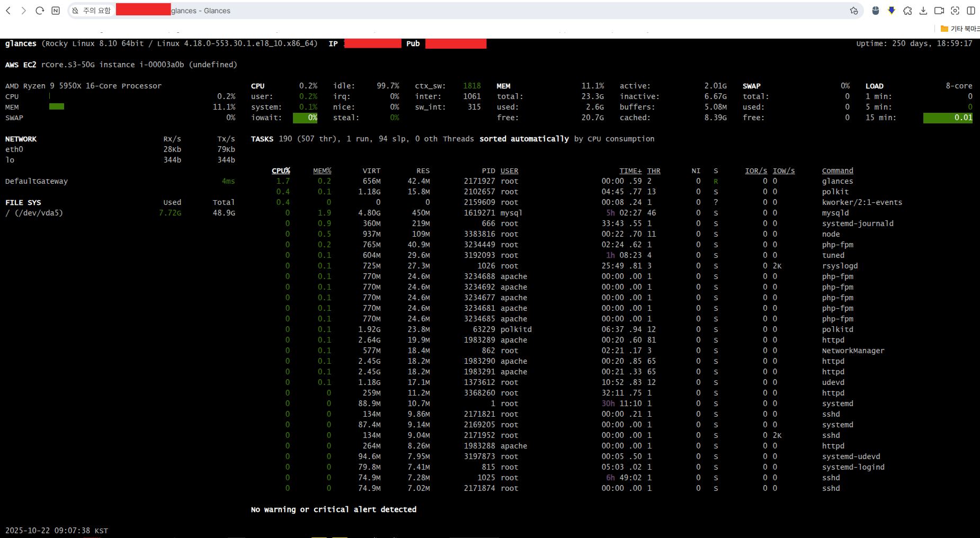Screen dimensions: 980x538
Task: Reload the Glances page
Action: coord(40,11)
